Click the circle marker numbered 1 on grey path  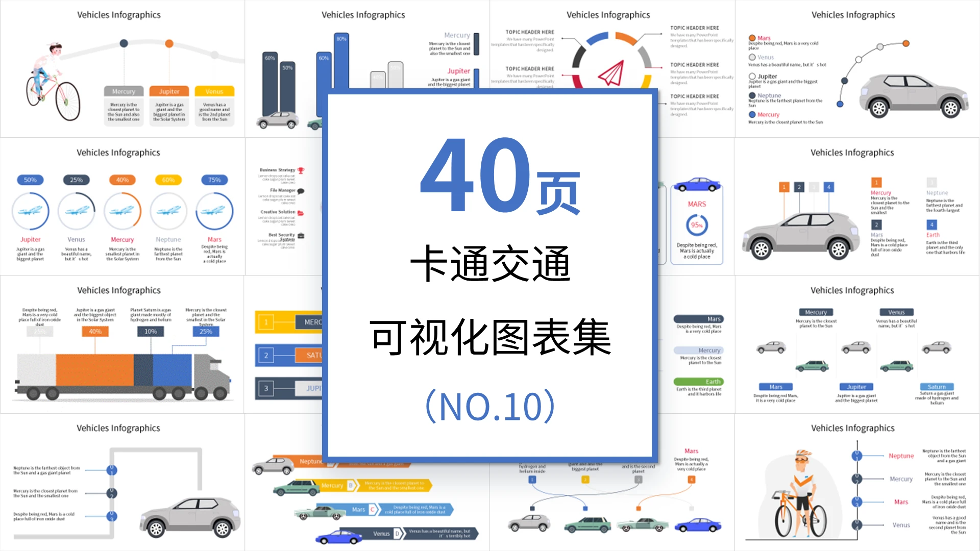pos(112,470)
